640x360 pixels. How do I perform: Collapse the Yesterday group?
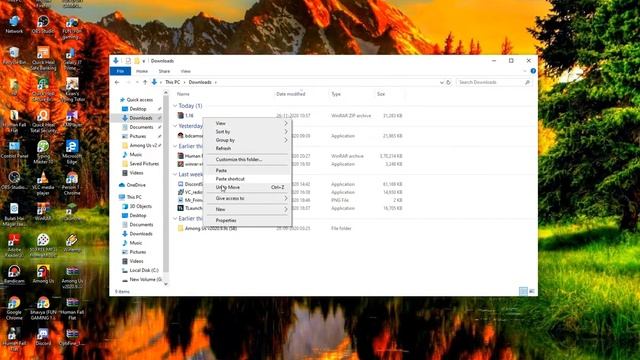click(x=175, y=126)
